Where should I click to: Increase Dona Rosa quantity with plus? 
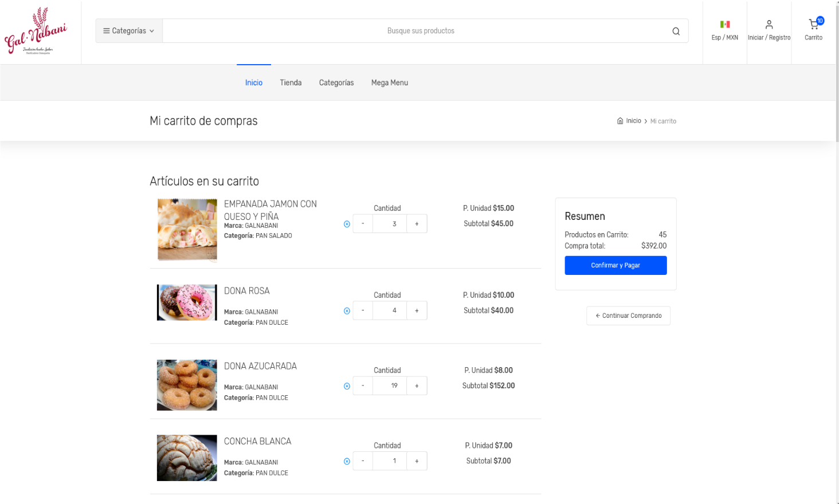(417, 311)
